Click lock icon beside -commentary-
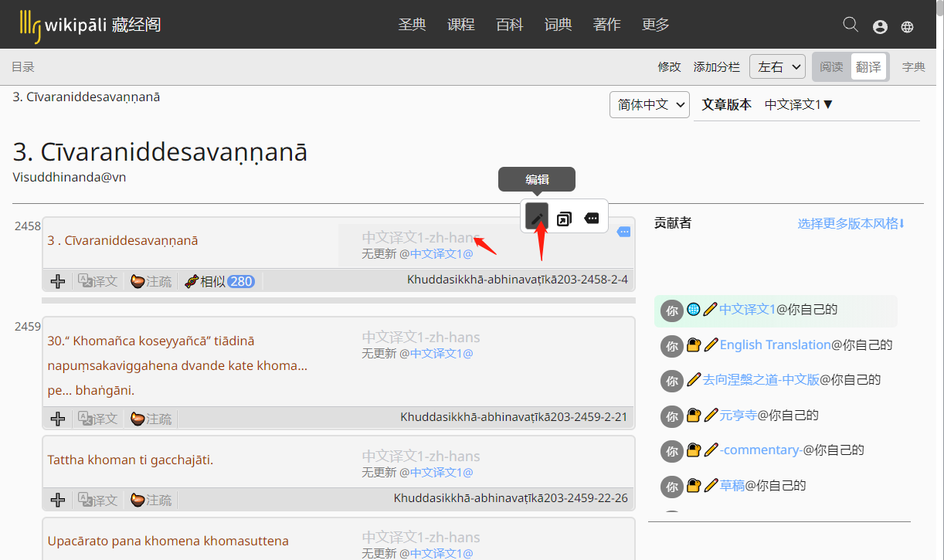This screenshot has height=560, width=944. (694, 450)
